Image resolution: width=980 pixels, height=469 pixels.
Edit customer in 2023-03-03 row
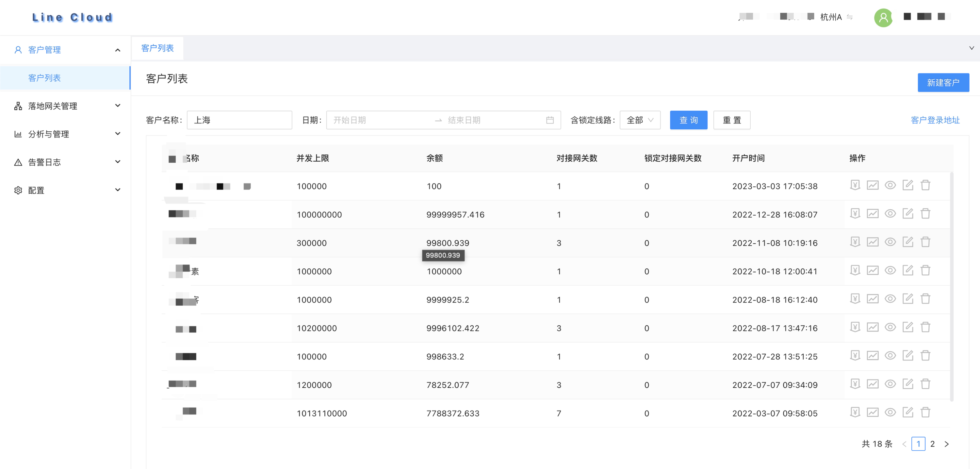908,185
